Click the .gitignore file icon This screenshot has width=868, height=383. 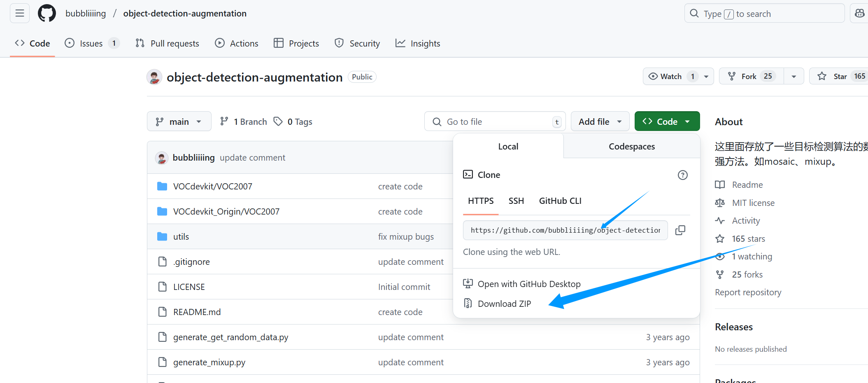(162, 262)
